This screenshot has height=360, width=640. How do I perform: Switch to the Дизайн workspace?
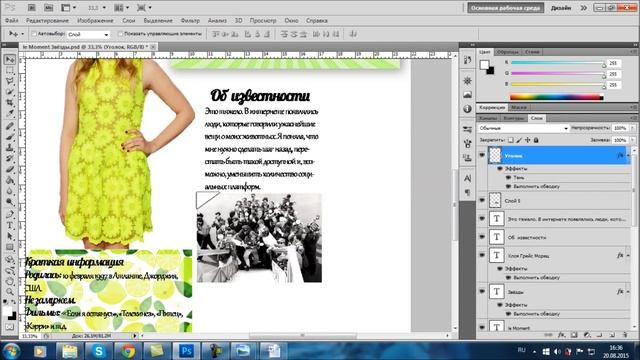(x=561, y=8)
